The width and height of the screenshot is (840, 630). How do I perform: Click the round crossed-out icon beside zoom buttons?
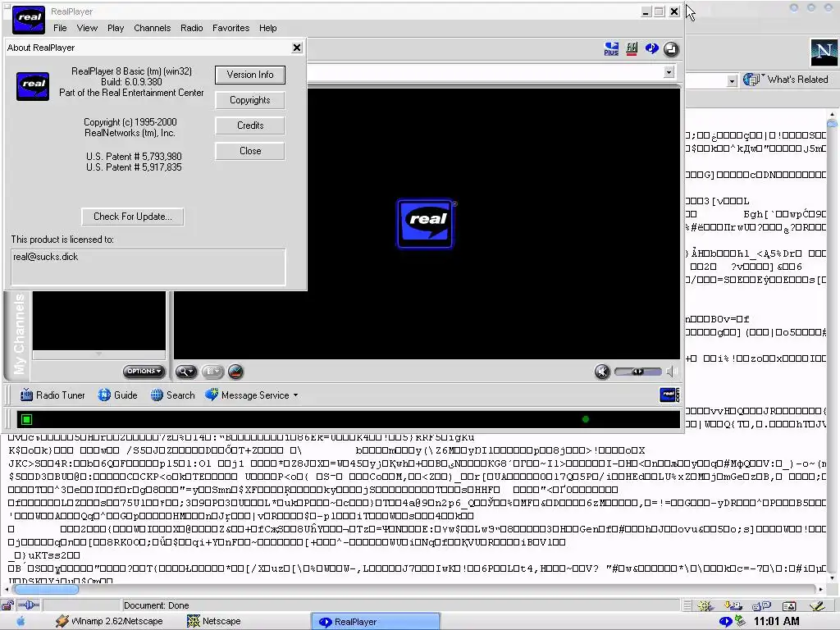click(235, 372)
